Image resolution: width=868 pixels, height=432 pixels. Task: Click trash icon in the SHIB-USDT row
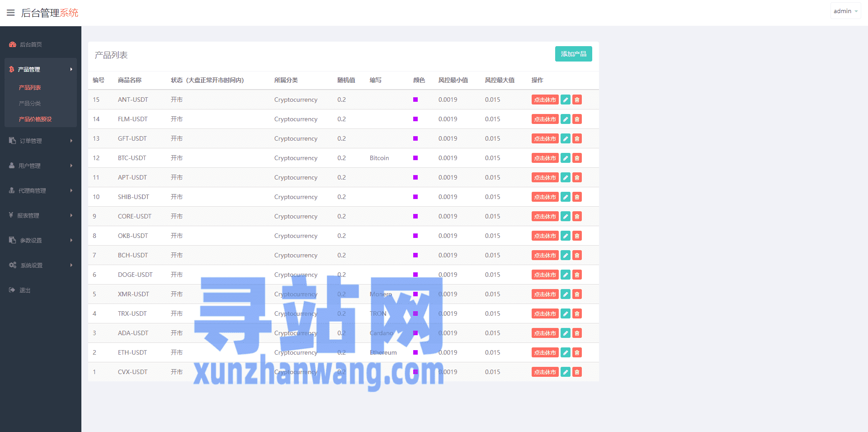(x=577, y=197)
